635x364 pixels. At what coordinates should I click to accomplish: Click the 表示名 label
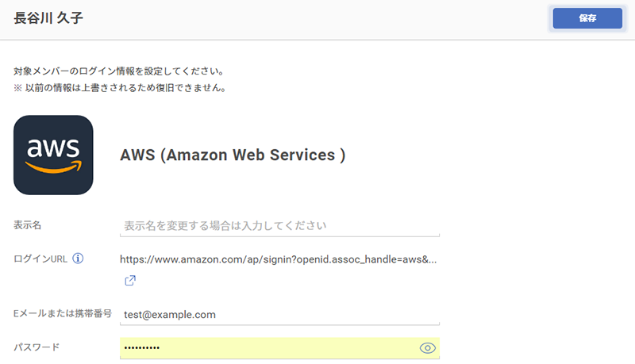pyautogui.click(x=27, y=225)
